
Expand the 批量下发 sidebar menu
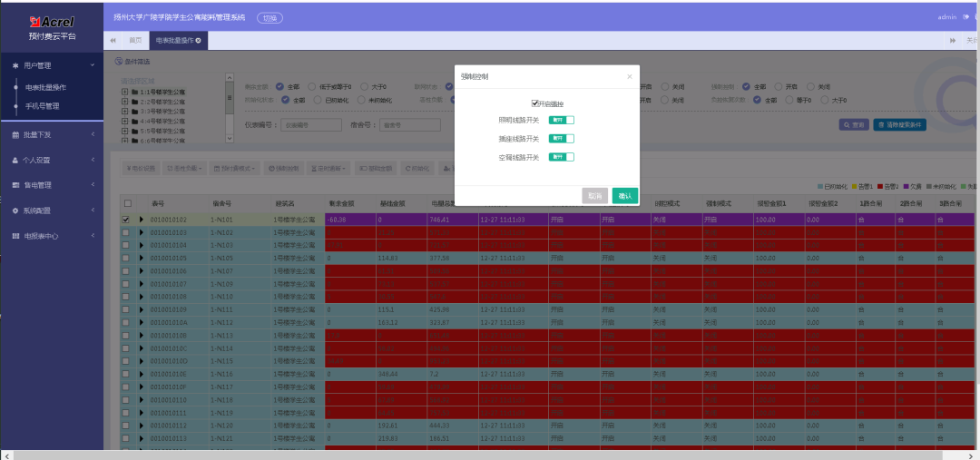tap(53, 134)
